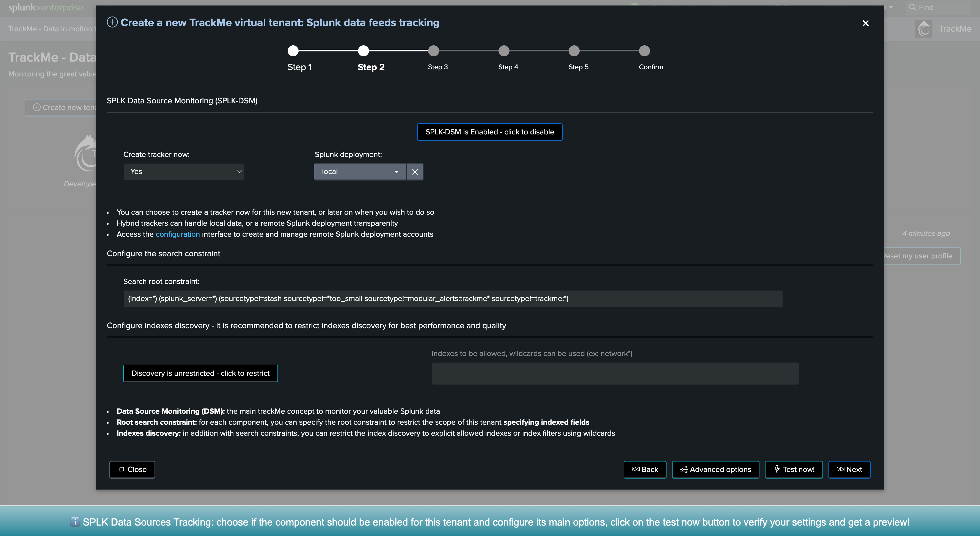This screenshot has width=980, height=536.
Task: Click the Find magnifier icon
Action: click(912, 7)
